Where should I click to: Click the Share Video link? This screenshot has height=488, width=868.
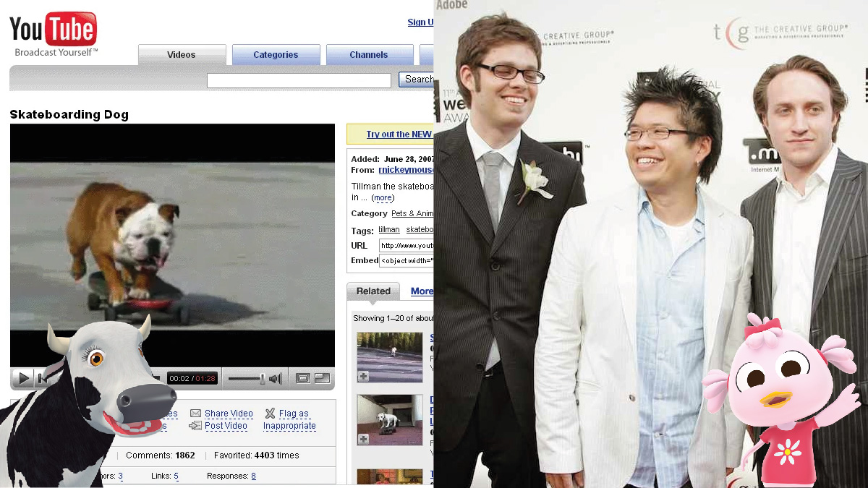[x=229, y=414]
